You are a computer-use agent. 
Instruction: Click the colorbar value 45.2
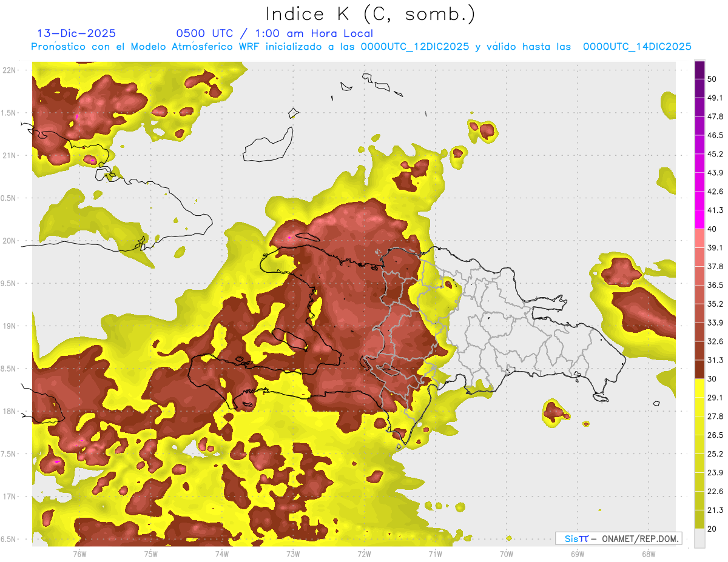tap(715, 154)
